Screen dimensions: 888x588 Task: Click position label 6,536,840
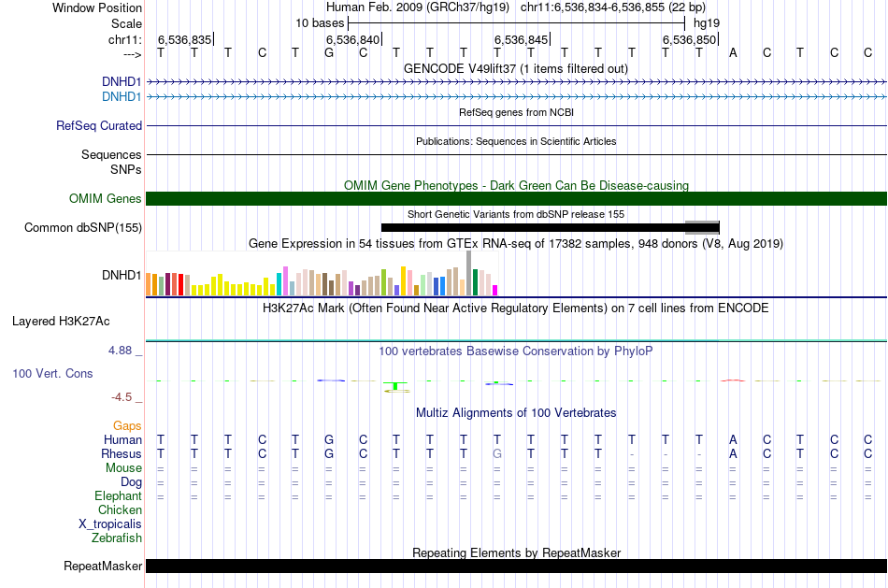[352, 39]
